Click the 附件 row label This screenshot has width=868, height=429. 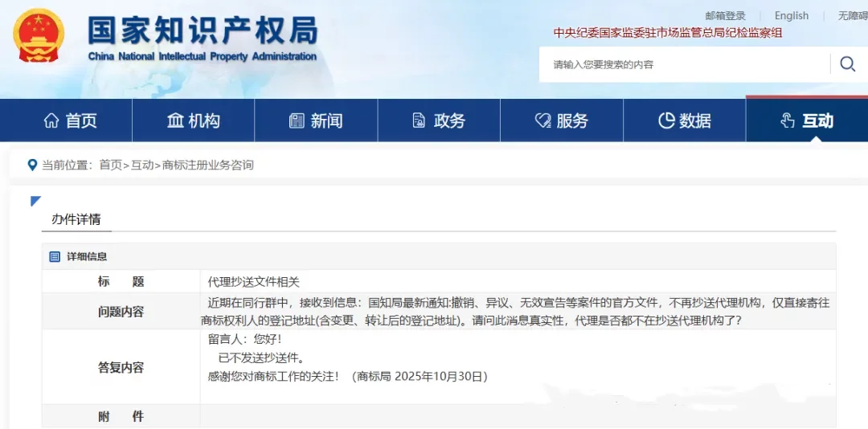click(x=121, y=416)
